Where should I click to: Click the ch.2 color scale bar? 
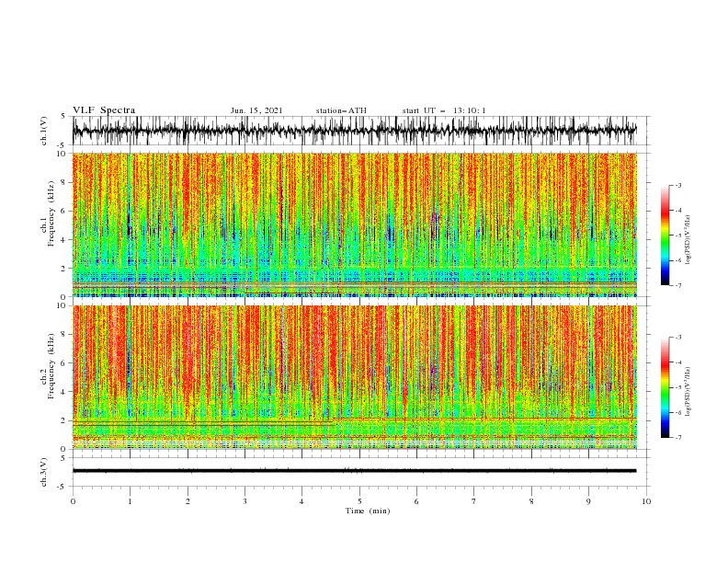665,387
